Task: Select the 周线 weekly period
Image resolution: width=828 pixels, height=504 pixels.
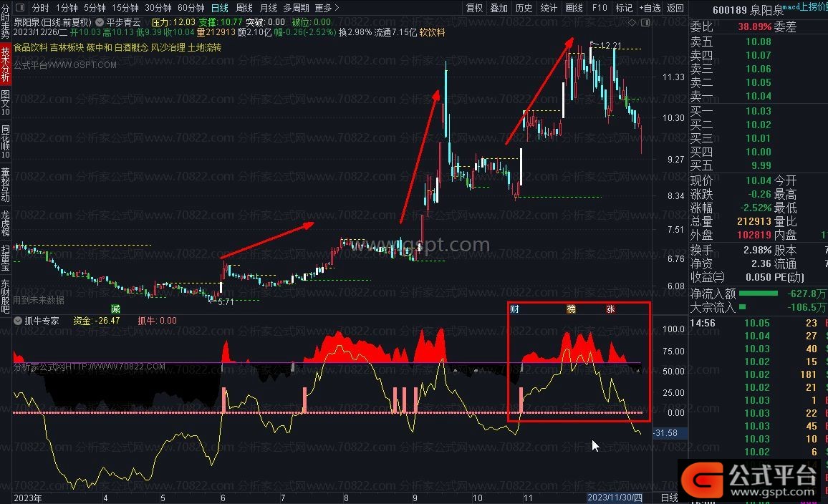Action: (x=244, y=8)
